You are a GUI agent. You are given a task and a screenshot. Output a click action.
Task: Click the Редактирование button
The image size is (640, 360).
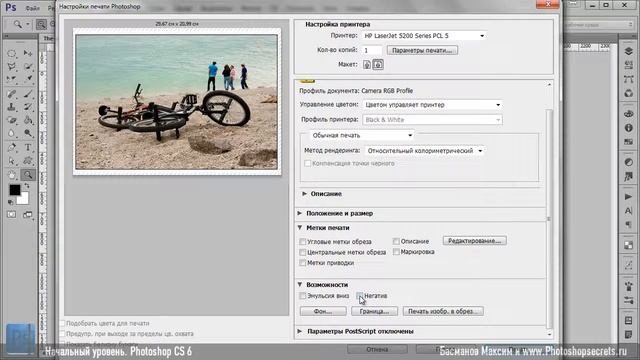[x=475, y=241]
